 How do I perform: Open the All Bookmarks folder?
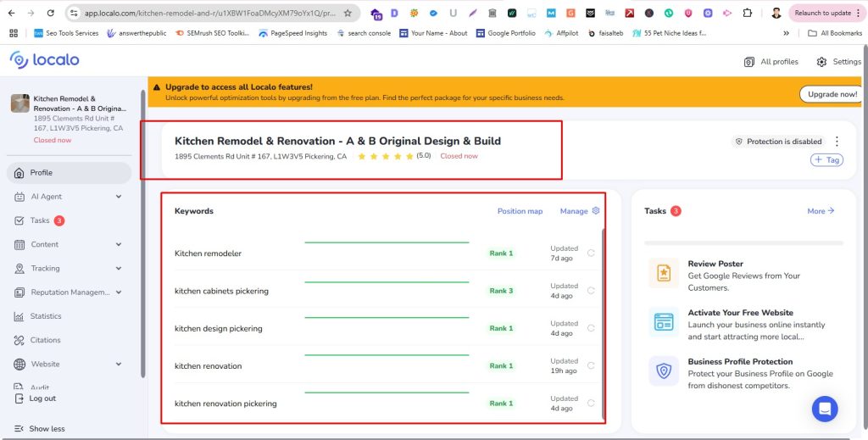click(835, 33)
